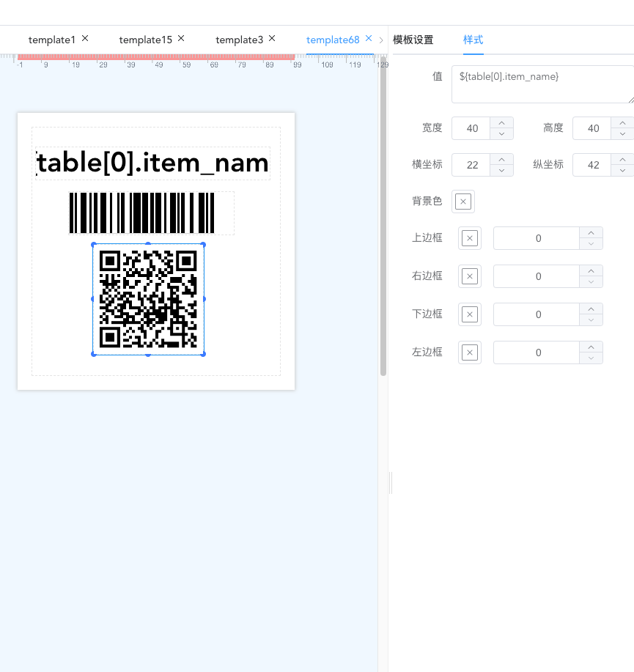Close the template68 tab
The image size is (634, 672).
pos(369,38)
